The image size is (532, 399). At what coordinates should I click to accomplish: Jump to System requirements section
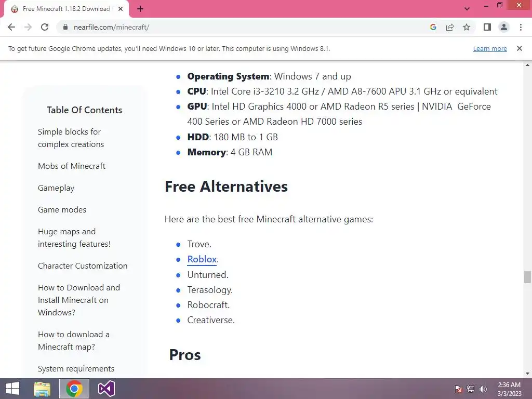(76, 368)
